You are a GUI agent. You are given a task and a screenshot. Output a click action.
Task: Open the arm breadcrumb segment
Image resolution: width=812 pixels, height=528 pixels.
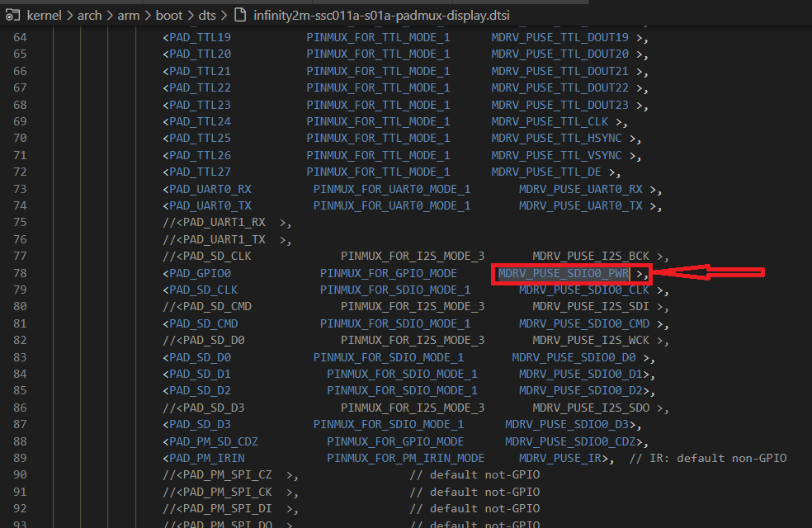[x=130, y=15]
